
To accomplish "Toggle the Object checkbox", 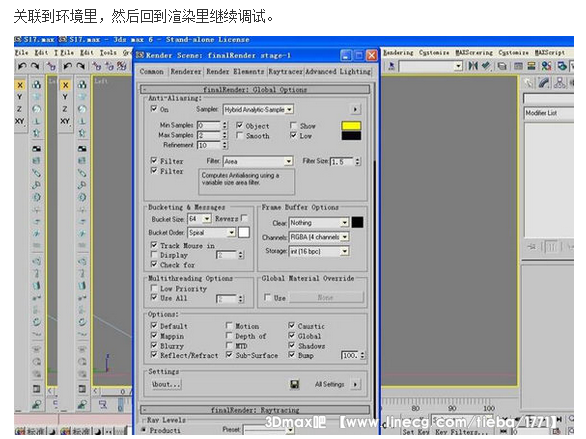I will [x=240, y=126].
